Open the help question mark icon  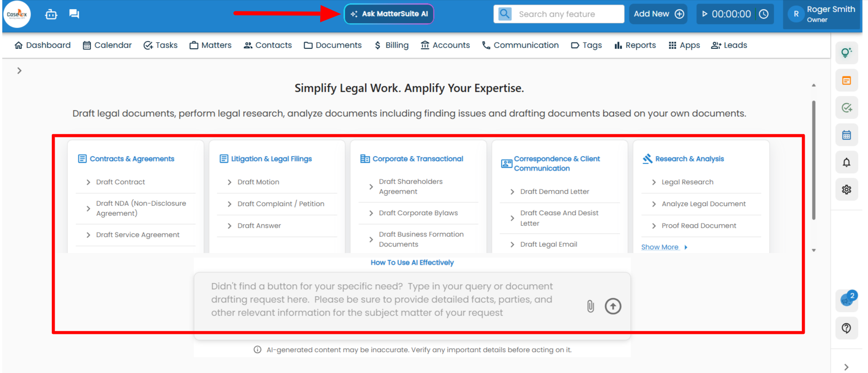(846, 328)
